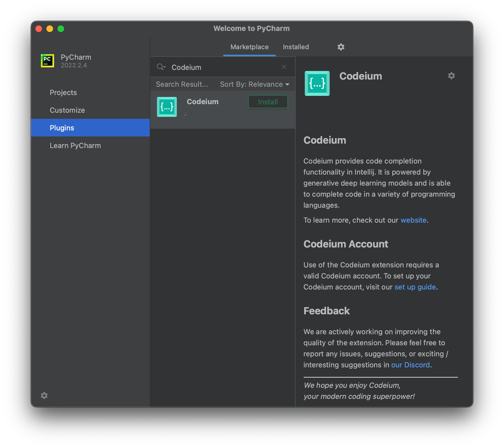Select Projects in the sidebar
This screenshot has height=448, width=504.
(63, 92)
